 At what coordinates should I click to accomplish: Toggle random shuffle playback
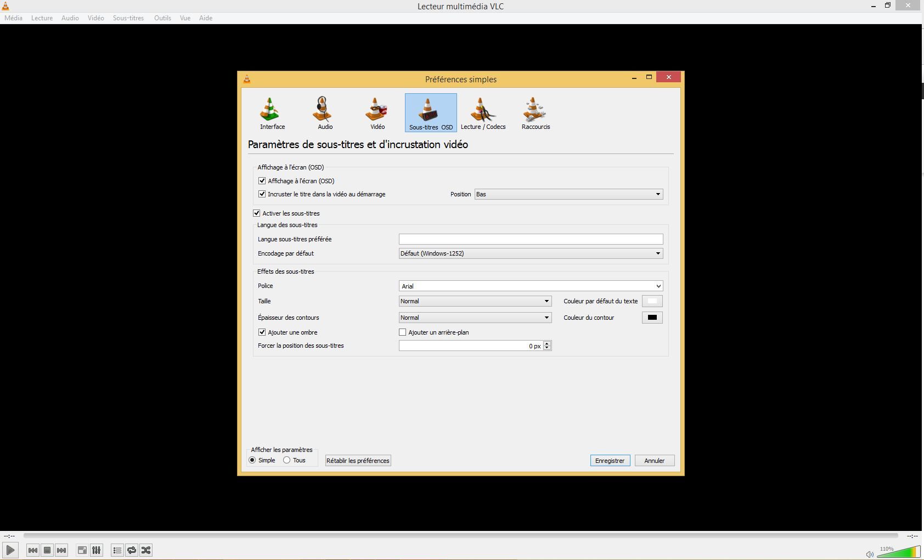click(x=146, y=550)
